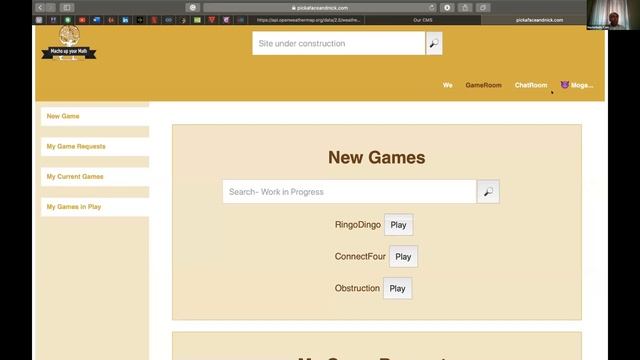This screenshot has width=640, height=360.
Task: Play the Obstruction game
Action: 397,289
